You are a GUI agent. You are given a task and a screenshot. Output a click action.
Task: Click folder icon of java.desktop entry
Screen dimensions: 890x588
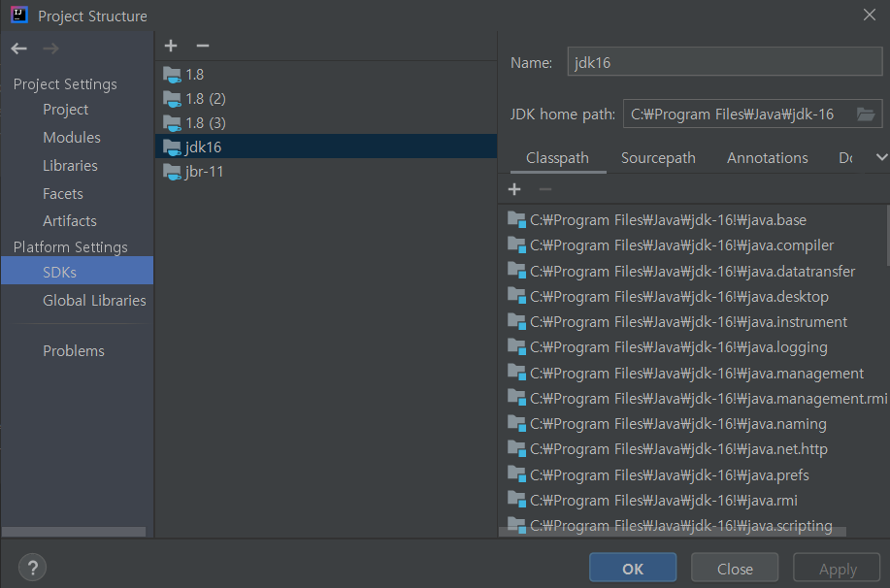(516, 296)
